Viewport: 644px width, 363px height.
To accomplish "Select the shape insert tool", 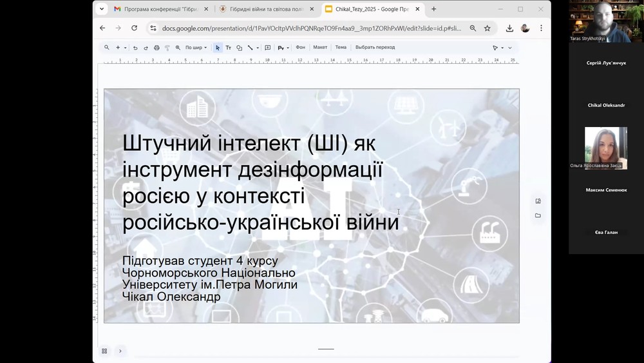I will [x=239, y=48].
